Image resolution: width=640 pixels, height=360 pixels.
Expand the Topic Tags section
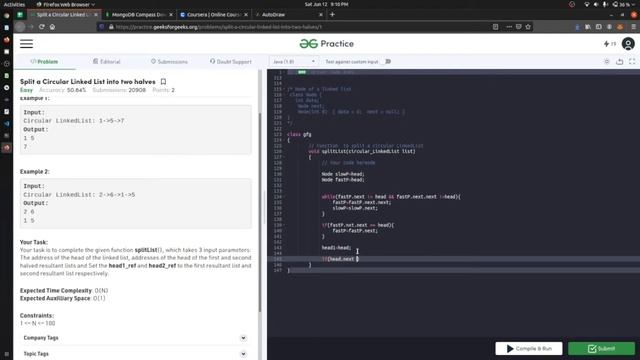pyautogui.click(x=243, y=354)
